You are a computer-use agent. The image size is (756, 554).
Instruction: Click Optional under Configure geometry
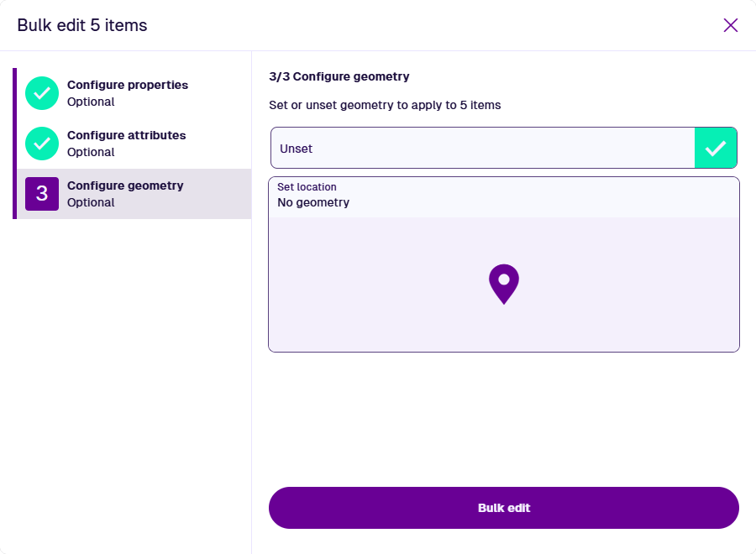91,202
